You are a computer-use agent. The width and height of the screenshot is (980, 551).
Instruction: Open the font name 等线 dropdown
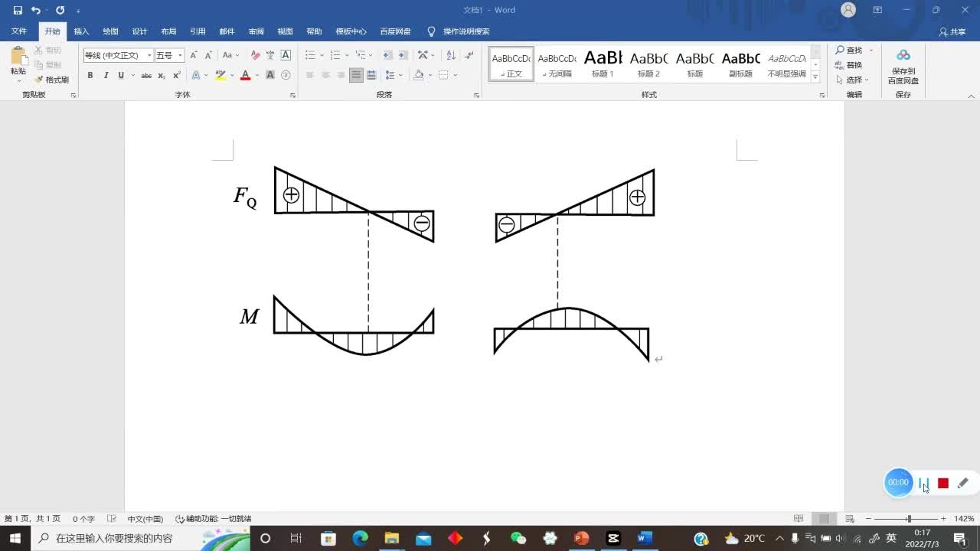149,55
